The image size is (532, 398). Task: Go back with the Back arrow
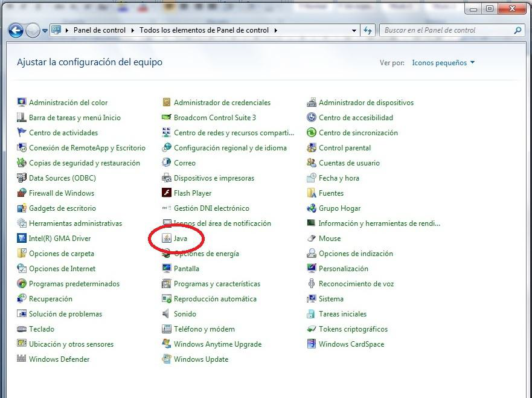pyautogui.click(x=16, y=31)
